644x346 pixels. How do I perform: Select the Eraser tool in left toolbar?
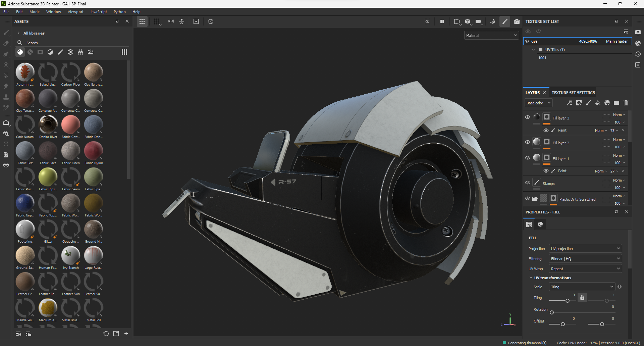click(6, 43)
